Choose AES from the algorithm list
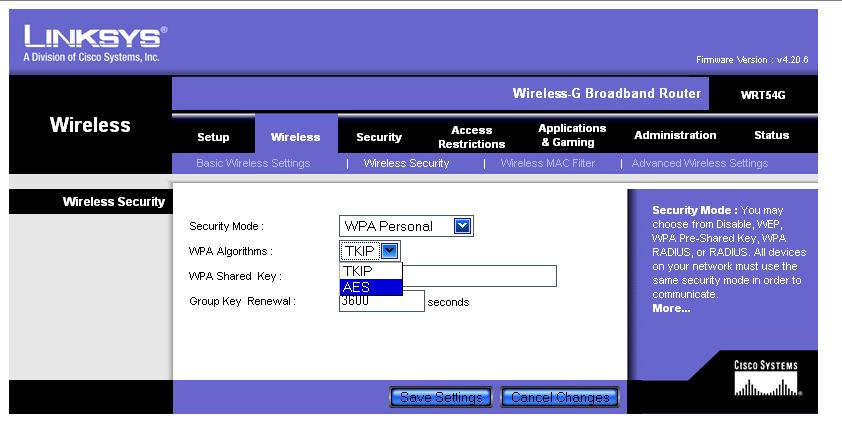 click(371, 287)
